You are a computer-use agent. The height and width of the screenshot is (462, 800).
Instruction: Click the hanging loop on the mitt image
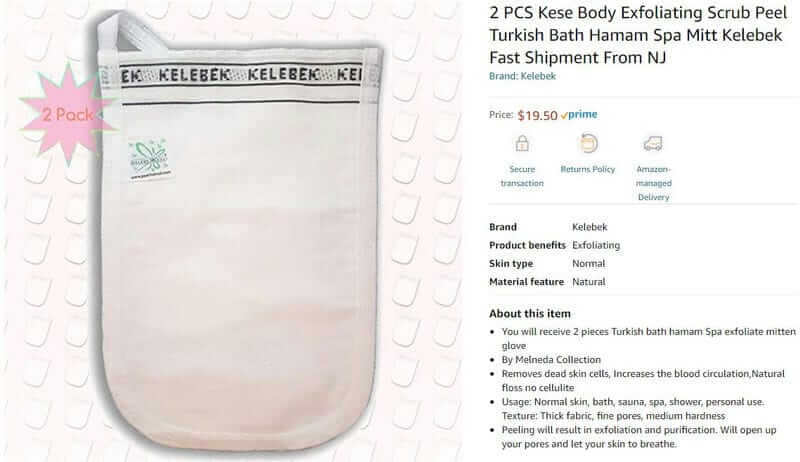135,33
